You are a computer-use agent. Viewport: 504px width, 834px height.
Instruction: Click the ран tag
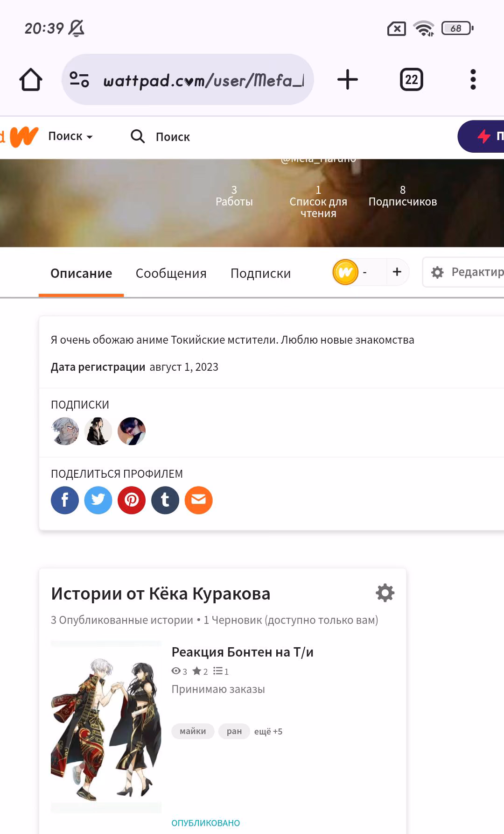click(x=234, y=731)
